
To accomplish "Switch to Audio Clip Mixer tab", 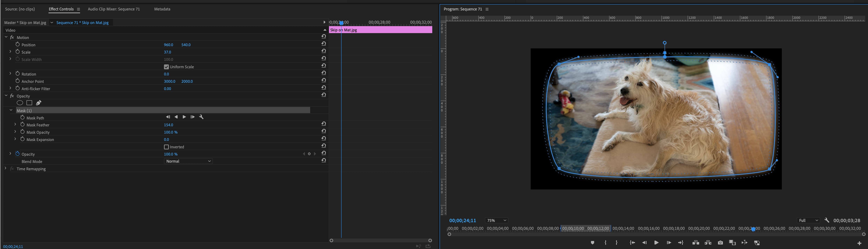I will [x=114, y=9].
